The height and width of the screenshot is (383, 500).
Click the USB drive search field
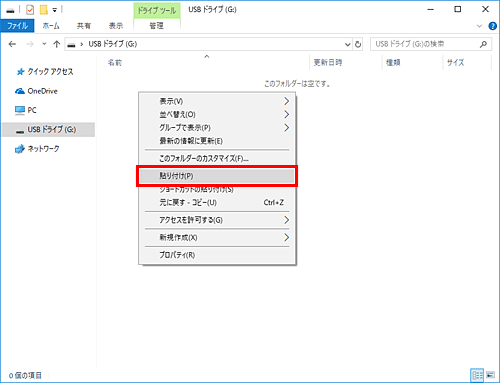(x=426, y=44)
